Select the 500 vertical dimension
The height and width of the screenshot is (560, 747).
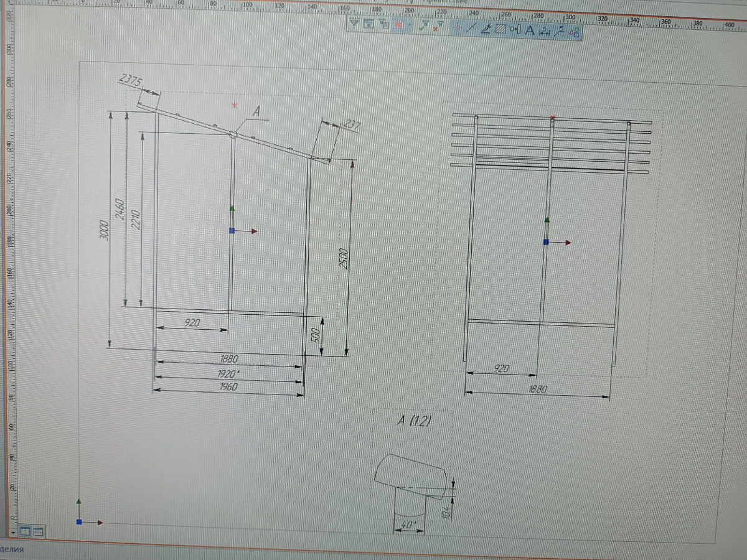click(x=315, y=336)
